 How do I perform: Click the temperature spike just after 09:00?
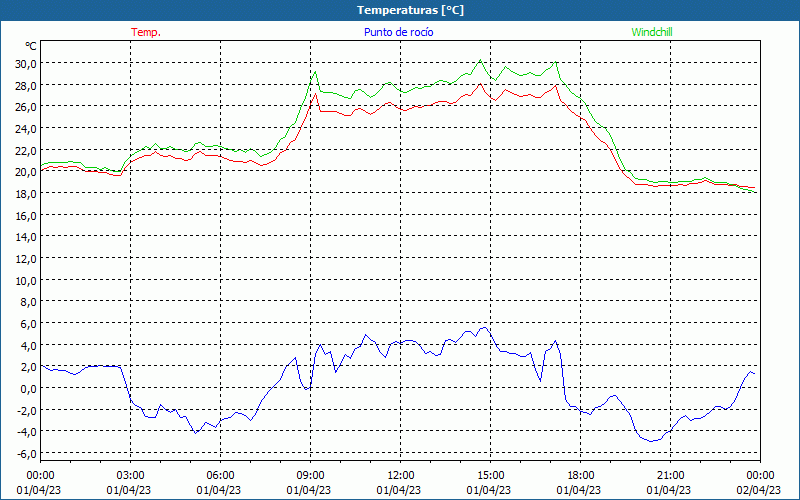(316, 93)
